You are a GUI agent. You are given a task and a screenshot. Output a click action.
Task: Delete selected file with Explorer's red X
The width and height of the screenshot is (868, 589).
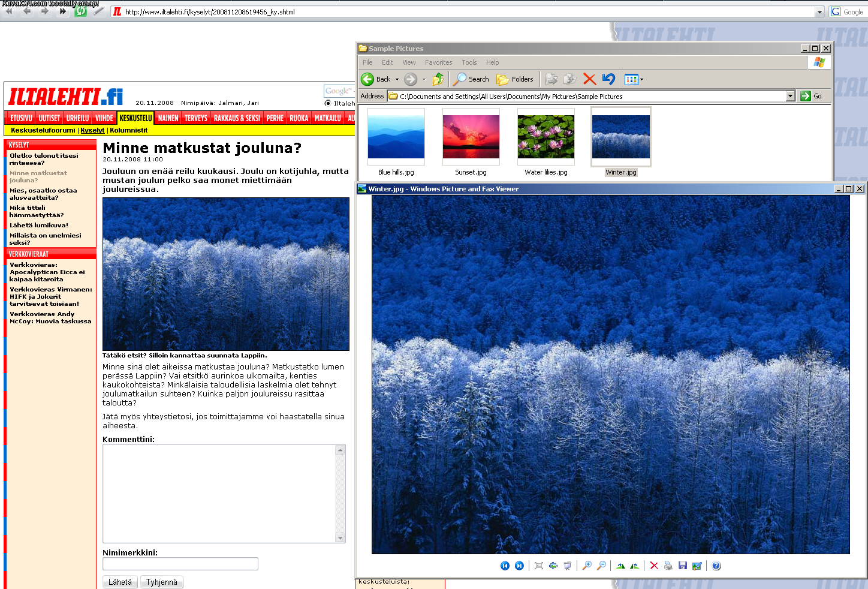pyautogui.click(x=589, y=79)
